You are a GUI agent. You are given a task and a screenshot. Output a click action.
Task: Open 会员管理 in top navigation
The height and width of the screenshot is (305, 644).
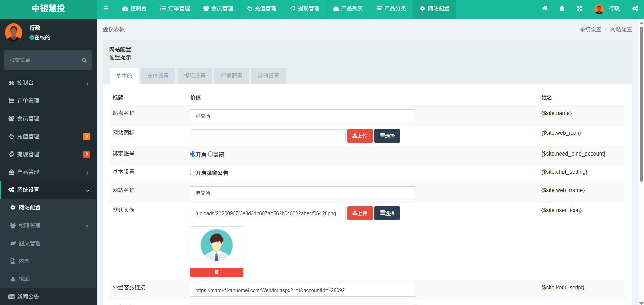point(218,9)
